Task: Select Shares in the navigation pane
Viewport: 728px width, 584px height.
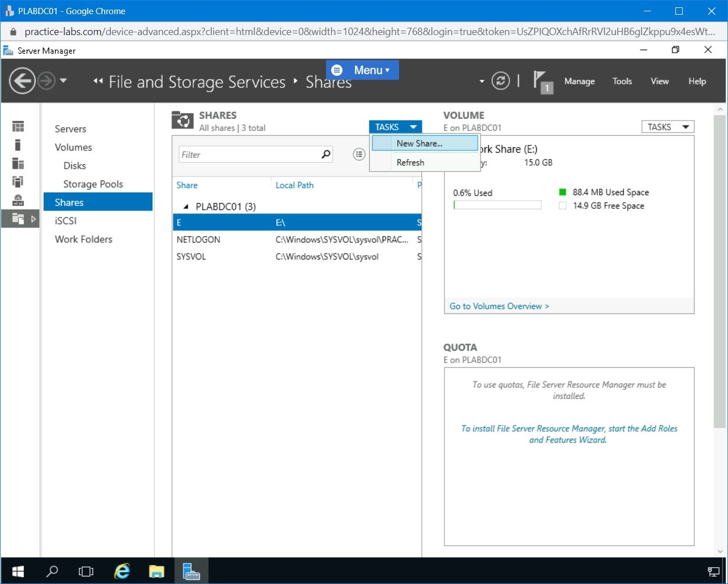Action: point(98,202)
